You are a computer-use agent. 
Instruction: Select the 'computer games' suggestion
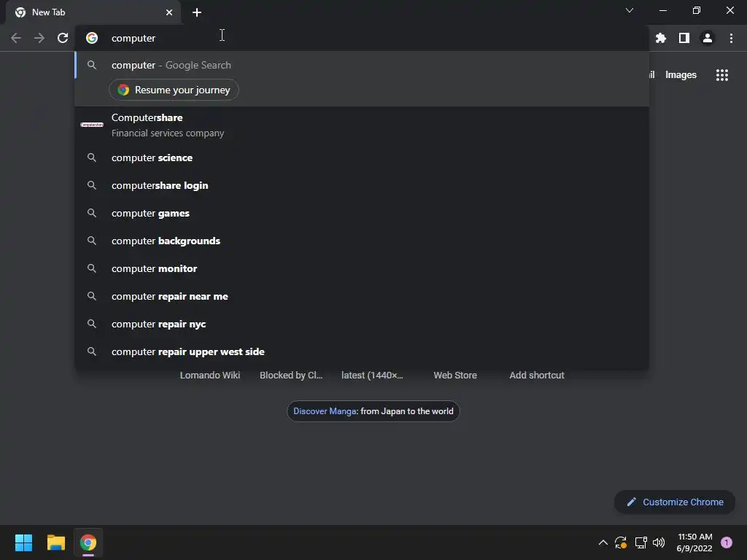pyautogui.click(x=362, y=213)
